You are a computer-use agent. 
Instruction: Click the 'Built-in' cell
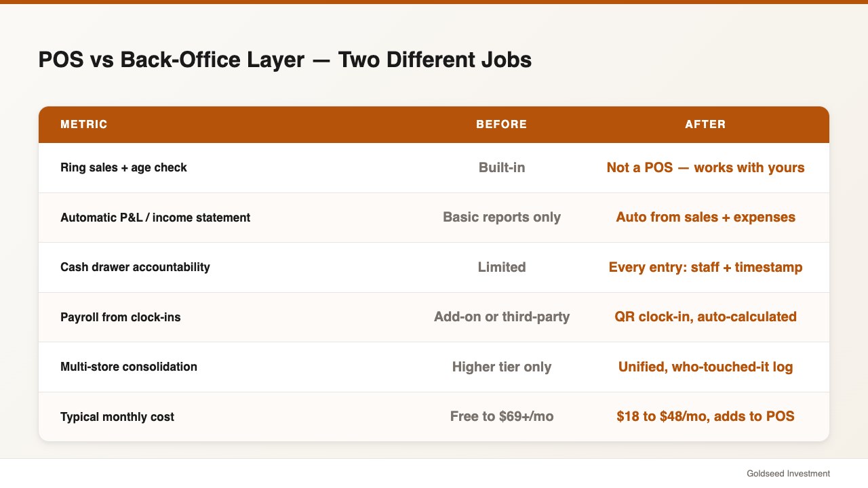click(502, 167)
